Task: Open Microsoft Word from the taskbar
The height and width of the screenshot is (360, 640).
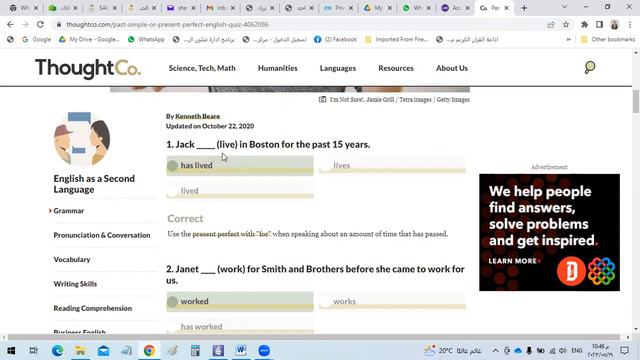Action: click(241, 351)
